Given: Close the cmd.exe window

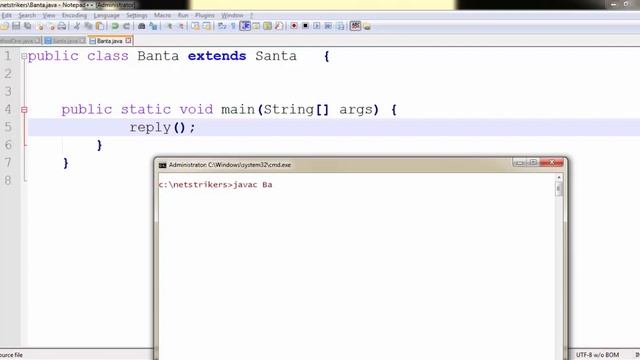Looking at the screenshot, I should (x=551, y=162).
